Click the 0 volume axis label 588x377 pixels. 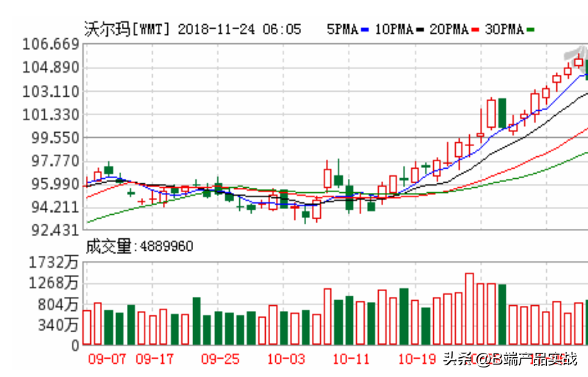point(75,345)
